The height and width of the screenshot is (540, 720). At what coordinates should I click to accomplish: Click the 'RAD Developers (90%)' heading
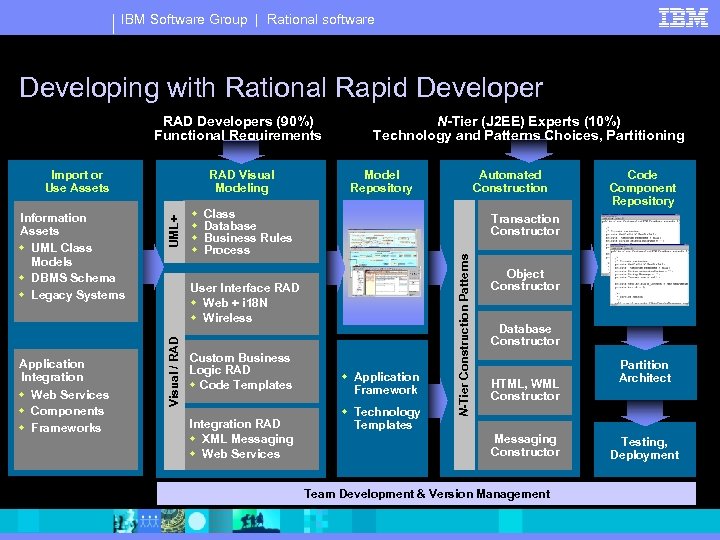click(238, 121)
